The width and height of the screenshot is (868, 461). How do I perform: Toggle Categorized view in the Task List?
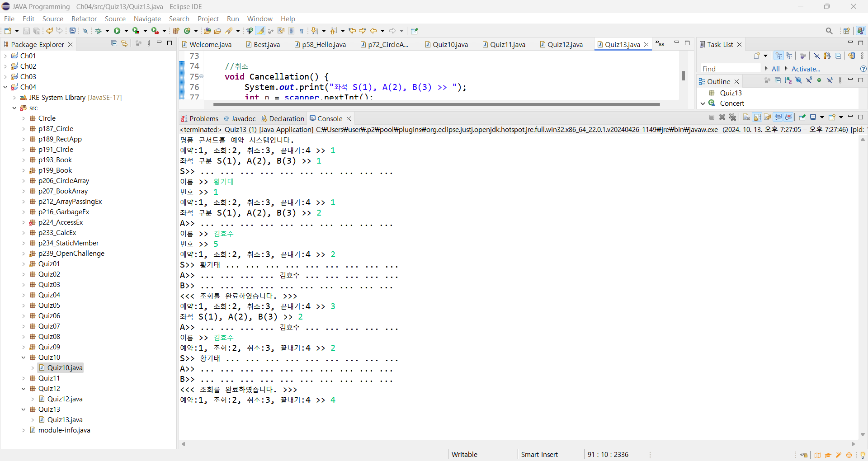pyautogui.click(x=778, y=56)
